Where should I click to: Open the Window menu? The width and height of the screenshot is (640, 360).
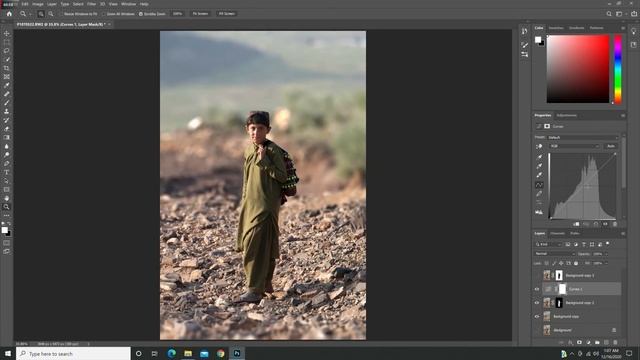[x=128, y=4]
